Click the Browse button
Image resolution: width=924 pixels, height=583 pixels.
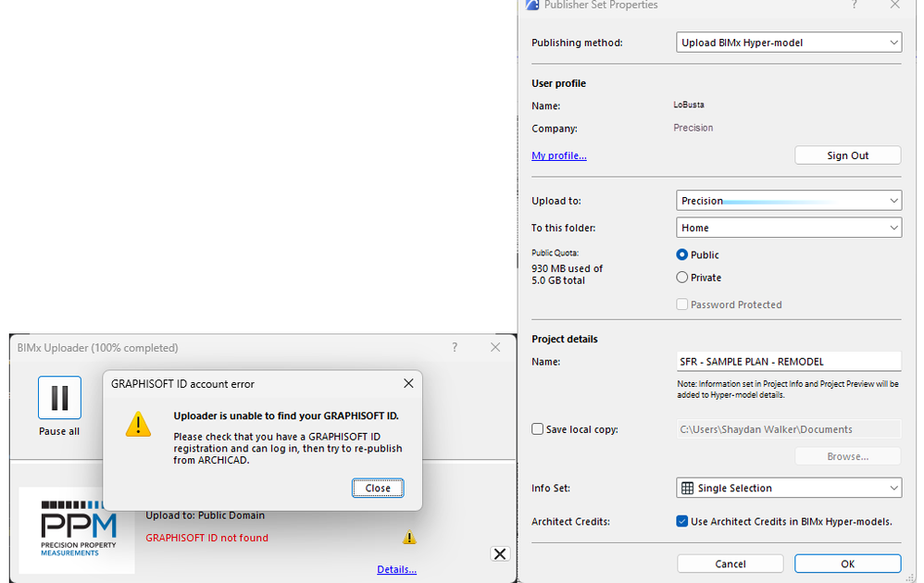tap(847, 456)
